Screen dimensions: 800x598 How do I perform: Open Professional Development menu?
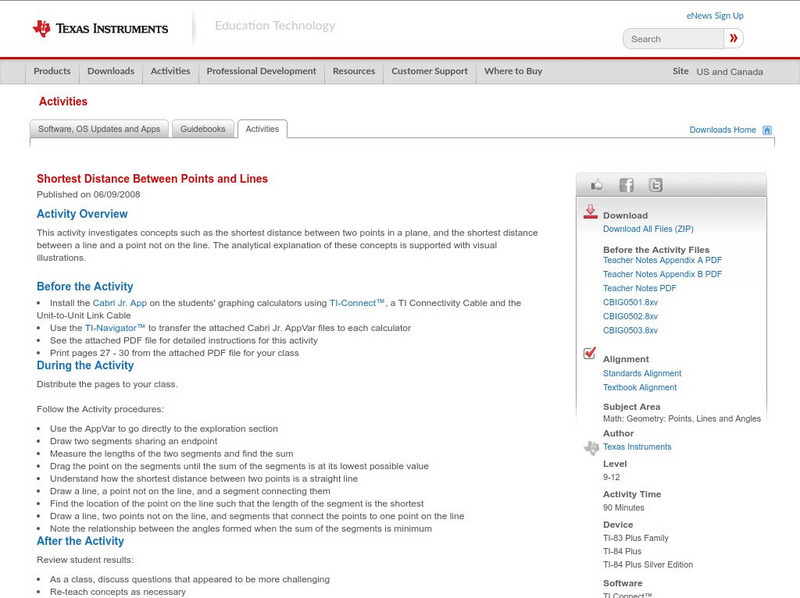tap(261, 71)
